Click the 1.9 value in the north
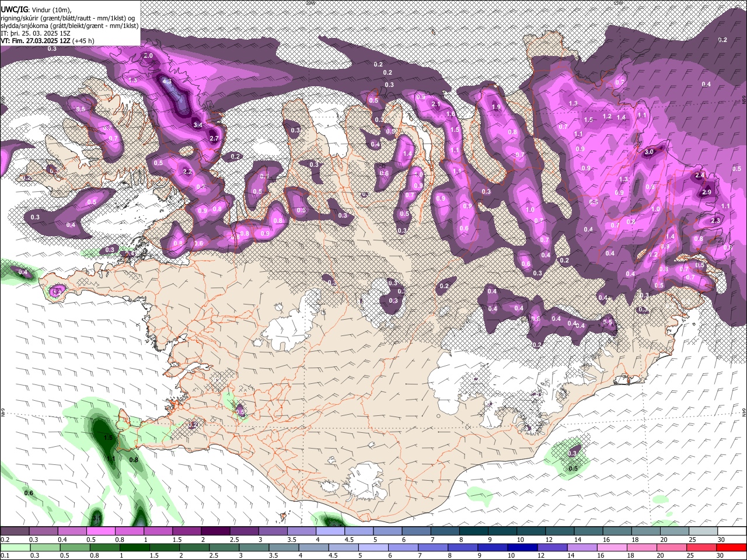This screenshot has width=747, height=560. 496,107
